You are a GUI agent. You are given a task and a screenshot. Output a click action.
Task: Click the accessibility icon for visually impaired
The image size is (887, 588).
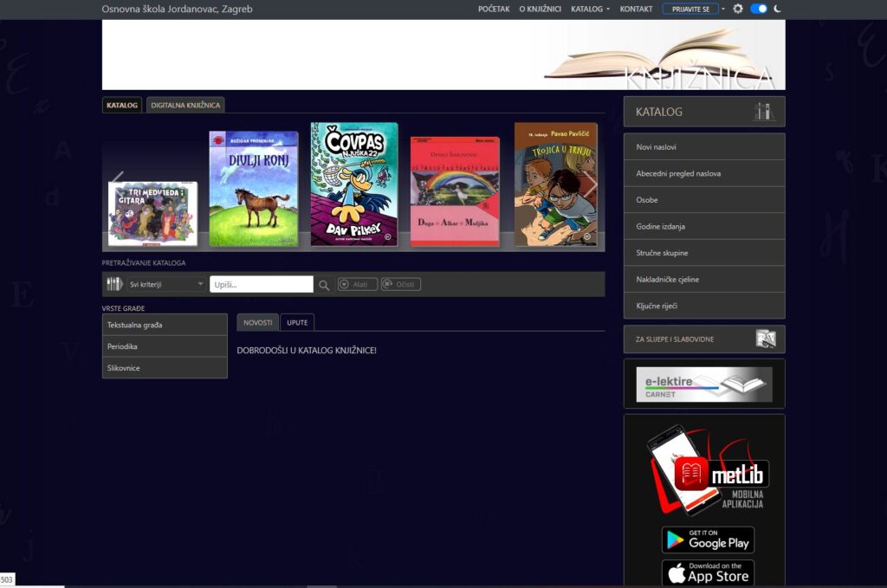tap(765, 339)
